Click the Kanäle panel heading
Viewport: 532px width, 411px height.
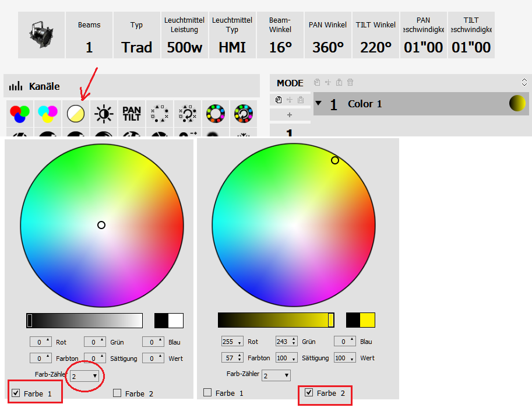click(x=44, y=86)
